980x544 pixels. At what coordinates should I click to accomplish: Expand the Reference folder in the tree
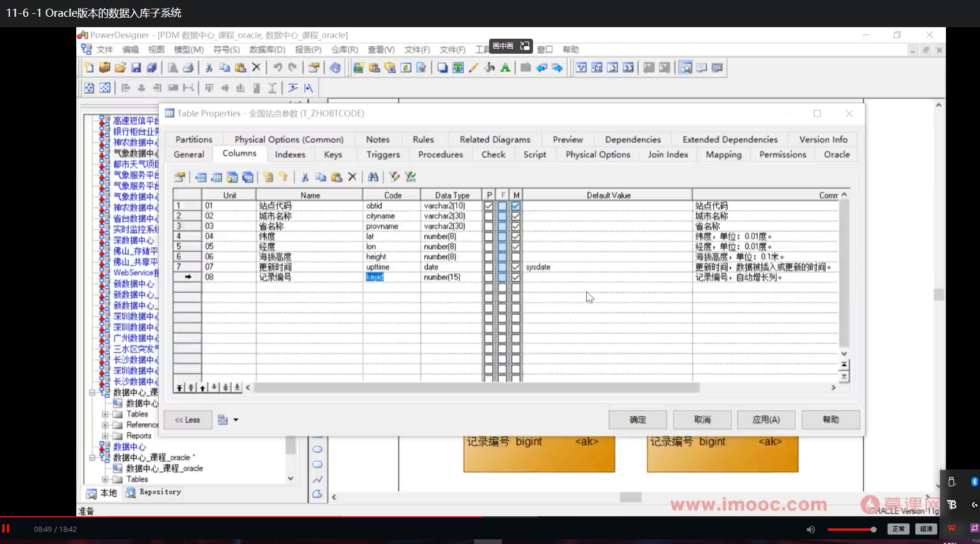point(105,425)
